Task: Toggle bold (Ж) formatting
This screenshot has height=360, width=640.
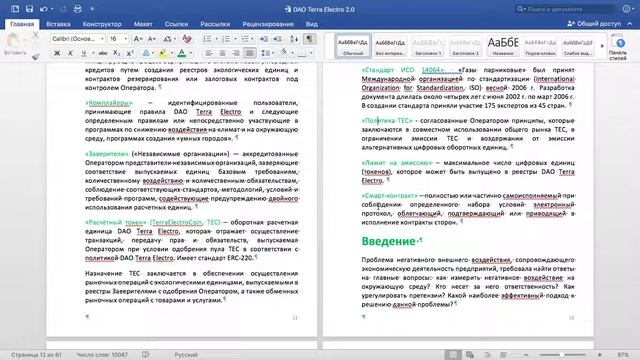Action: [x=57, y=53]
